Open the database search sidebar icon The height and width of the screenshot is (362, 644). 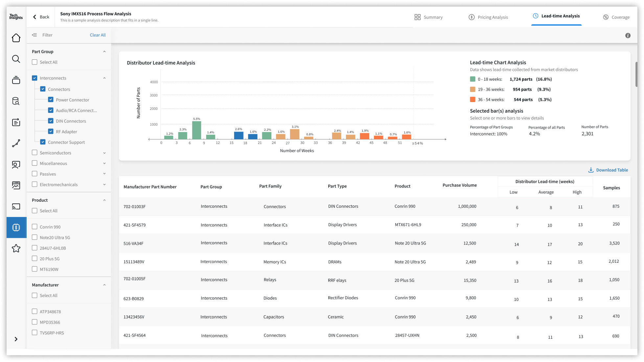16,101
